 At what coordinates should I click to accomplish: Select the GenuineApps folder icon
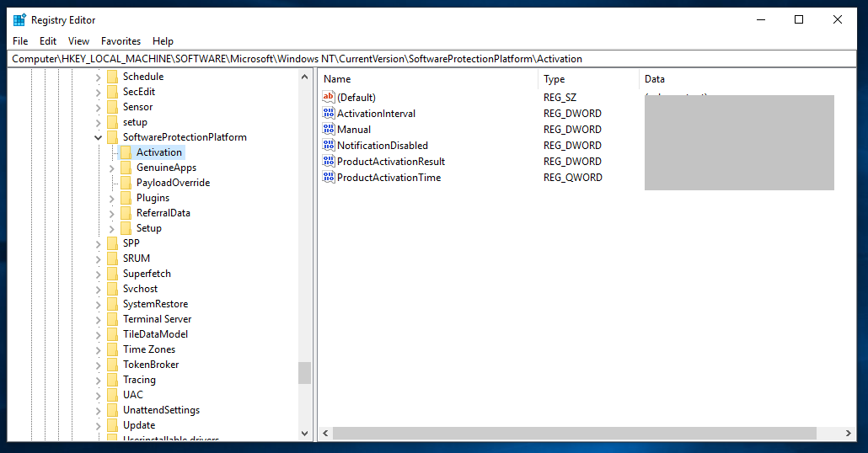[x=126, y=167]
